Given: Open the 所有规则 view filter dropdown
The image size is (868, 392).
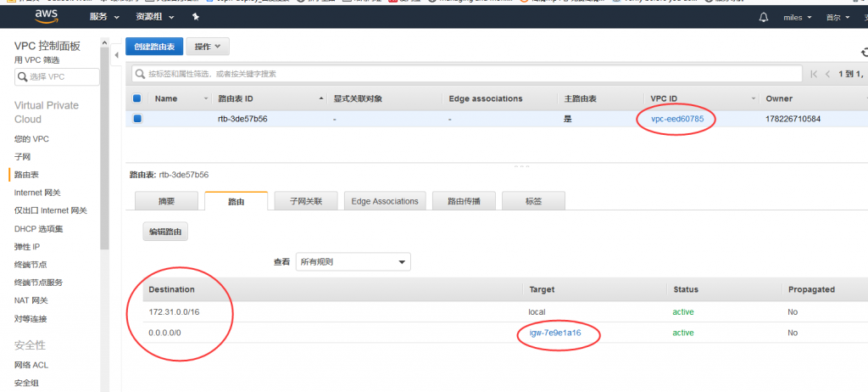Looking at the screenshot, I should pos(353,262).
